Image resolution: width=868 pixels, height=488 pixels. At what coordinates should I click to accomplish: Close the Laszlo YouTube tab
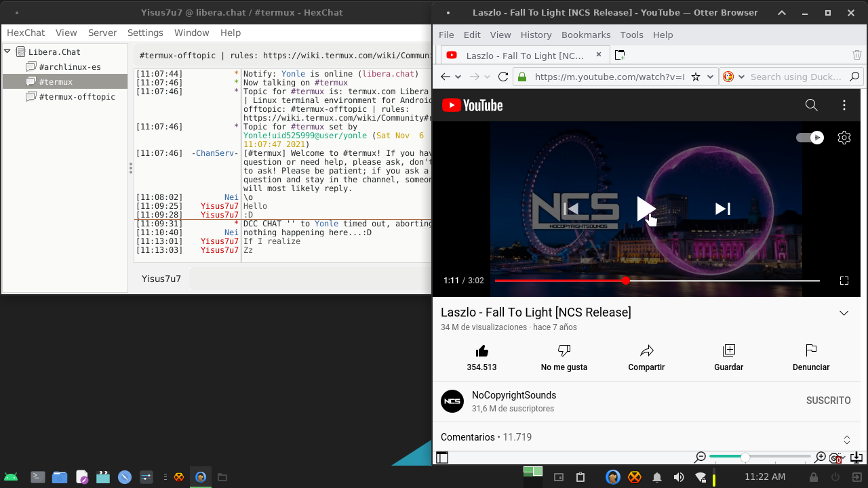point(599,55)
